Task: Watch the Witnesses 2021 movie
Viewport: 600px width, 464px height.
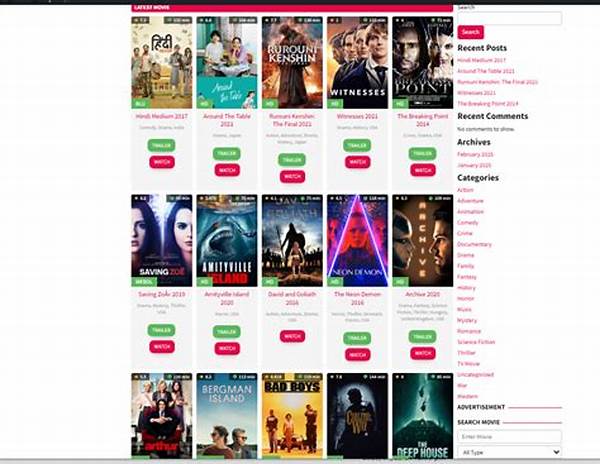Action: click(357, 162)
